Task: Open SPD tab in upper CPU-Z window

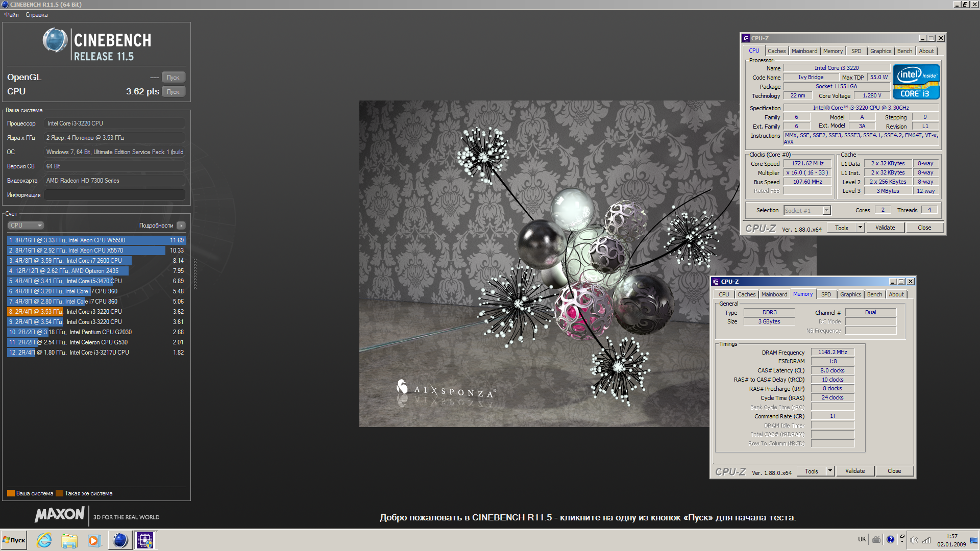Action: [x=856, y=51]
